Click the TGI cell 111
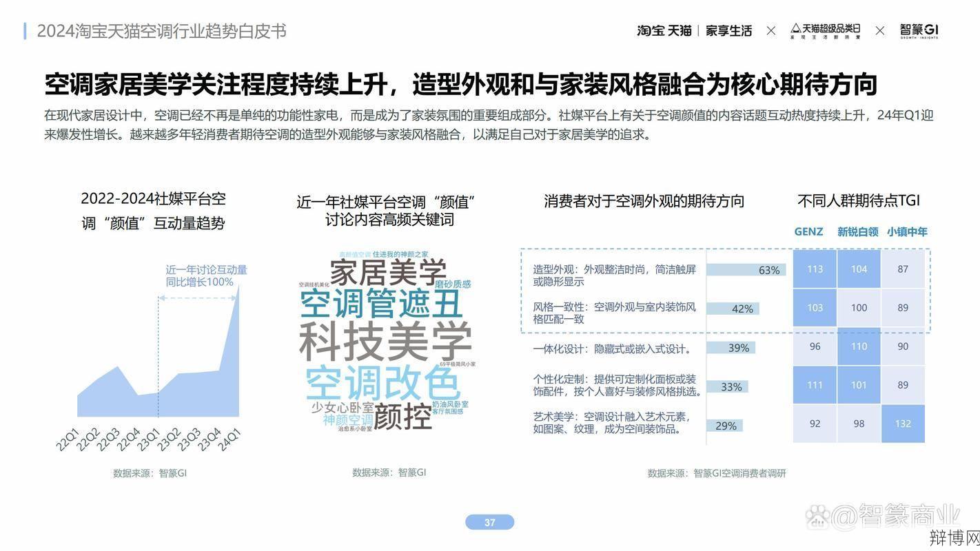 click(x=815, y=385)
